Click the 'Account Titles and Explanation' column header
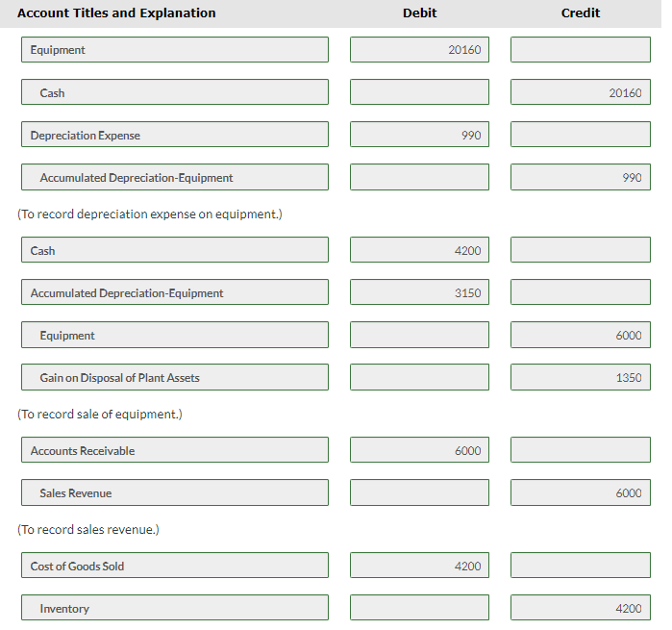672x630 pixels. tap(116, 13)
